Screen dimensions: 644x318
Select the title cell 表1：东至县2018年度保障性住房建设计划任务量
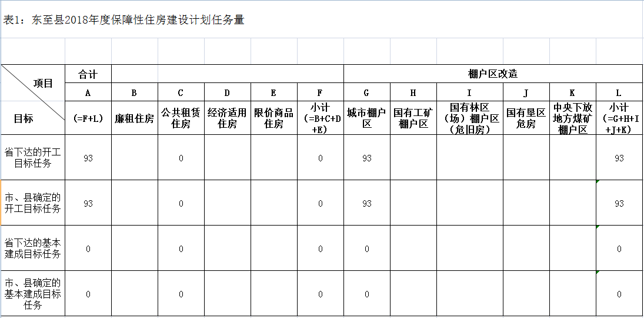pos(322,20)
